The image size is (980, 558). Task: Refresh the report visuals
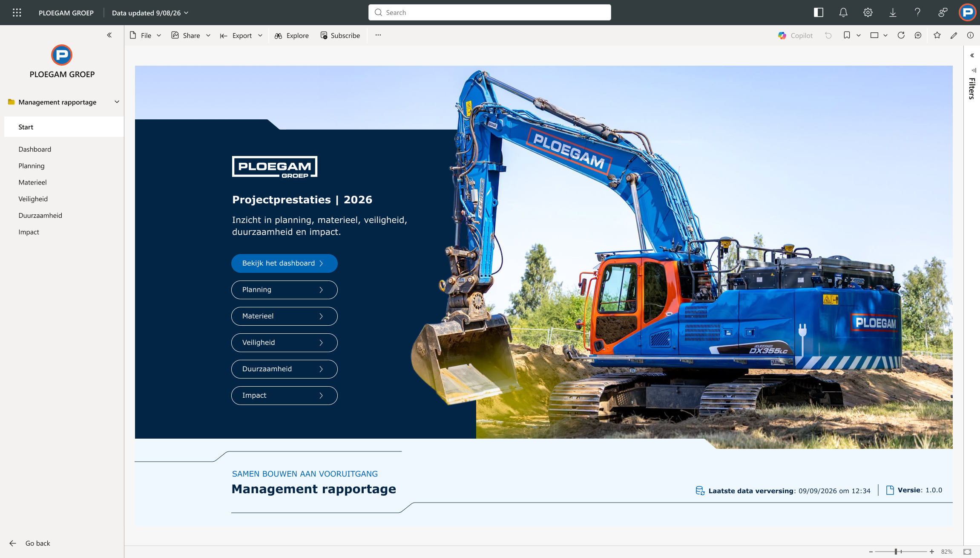click(901, 35)
